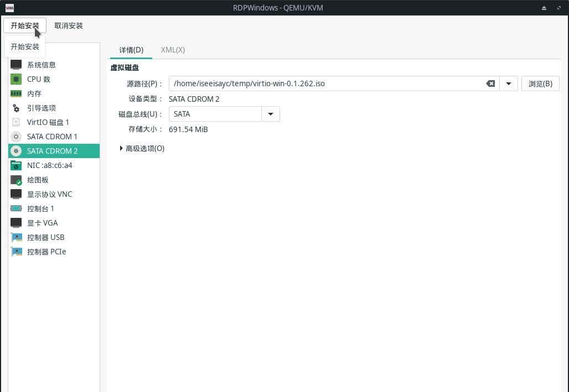Choose 开始安装 from the open menu
Image resolution: width=569 pixels, height=392 pixels.
click(x=24, y=46)
